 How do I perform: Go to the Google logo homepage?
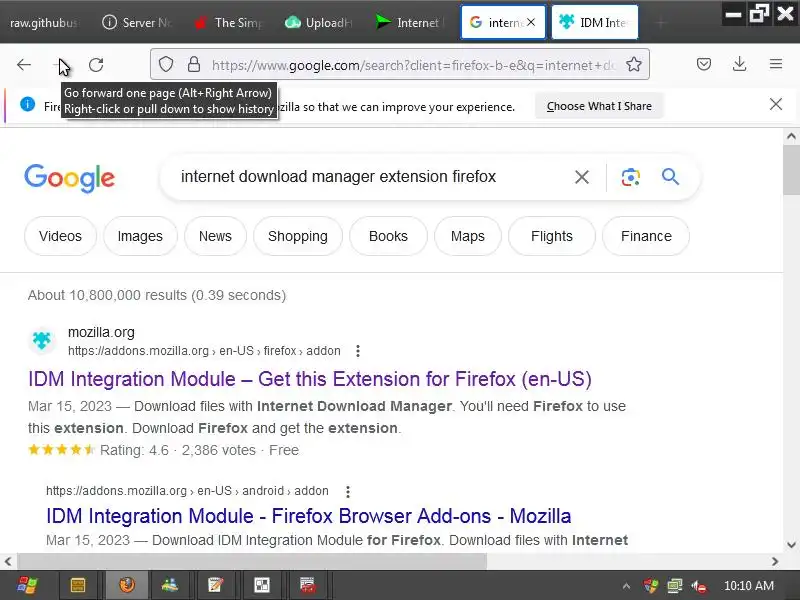pos(69,178)
